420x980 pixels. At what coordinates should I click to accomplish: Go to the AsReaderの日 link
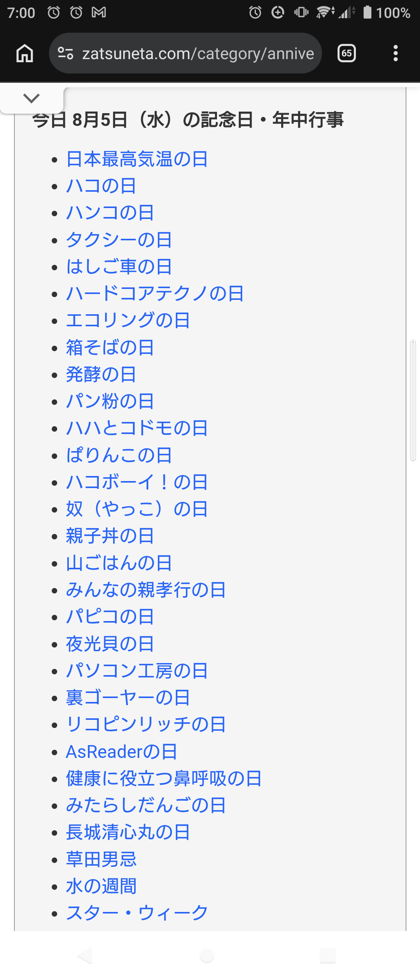(122, 751)
